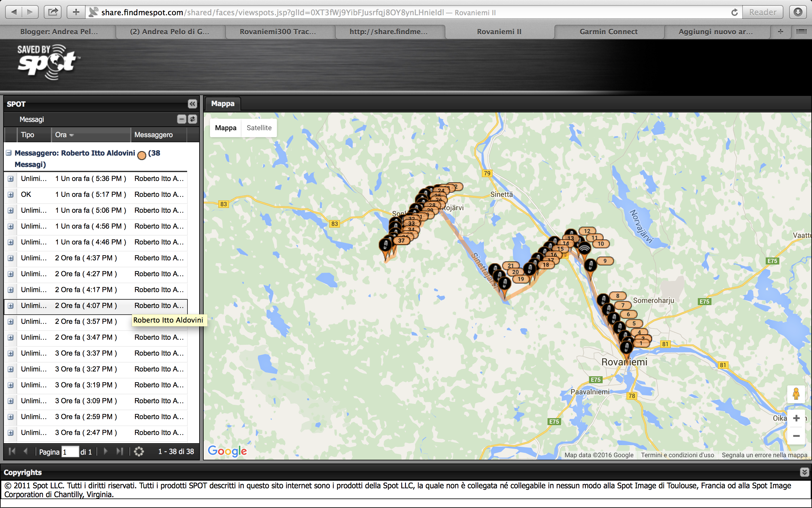This screenshot has height=508, width=812.
Task: Show all tabs overview icon
Action: (x=801, y=31)
